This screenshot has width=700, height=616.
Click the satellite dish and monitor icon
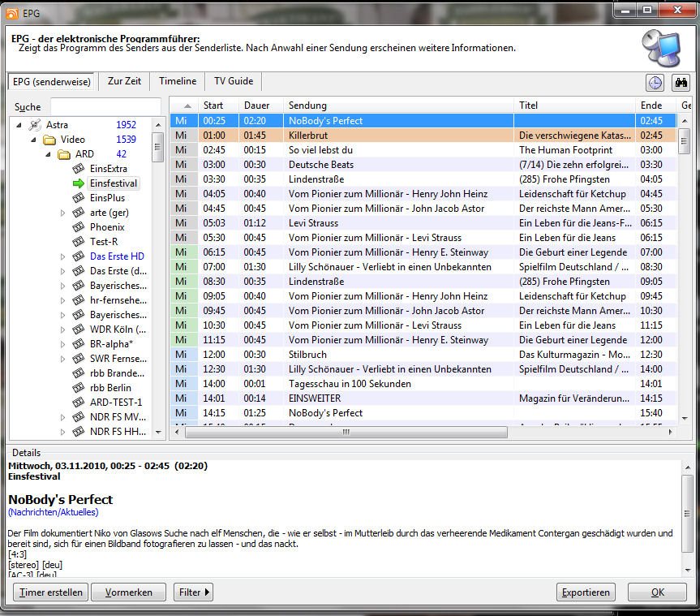(661, 48)
